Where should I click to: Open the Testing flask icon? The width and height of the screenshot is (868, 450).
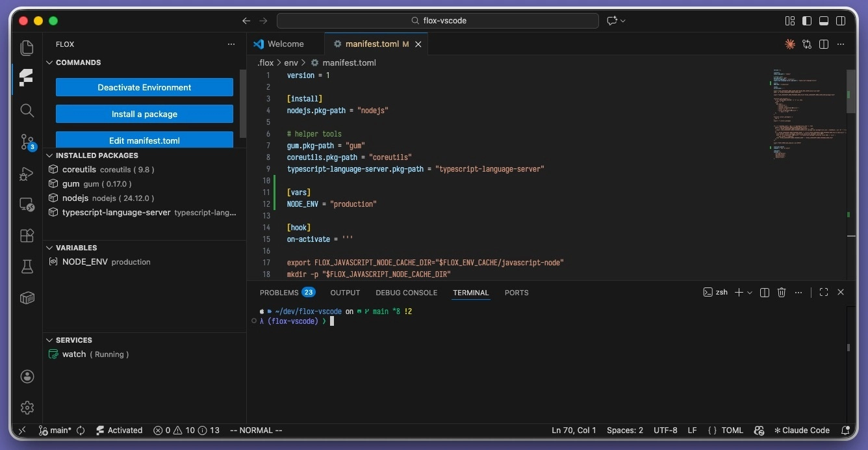(27, 267)
